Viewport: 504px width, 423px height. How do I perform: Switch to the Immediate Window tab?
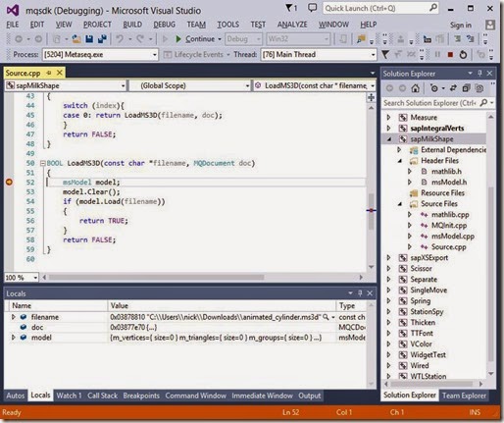pos(262,396)
